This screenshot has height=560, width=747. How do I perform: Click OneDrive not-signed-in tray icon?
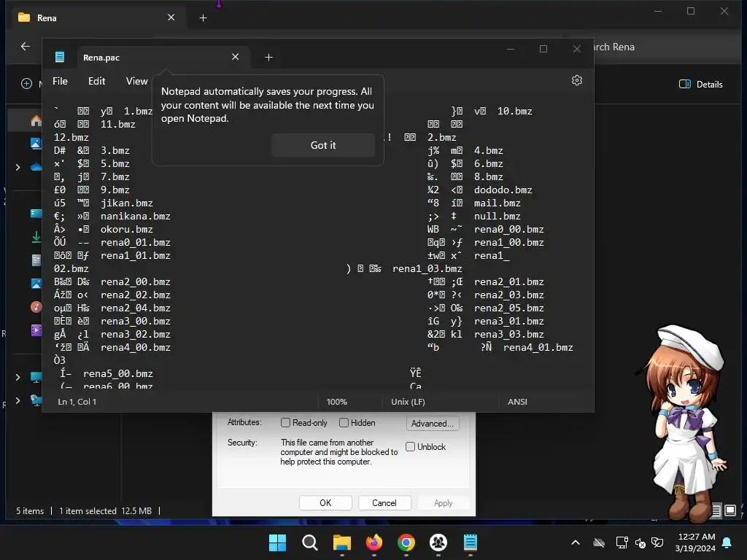click(599, 542)
